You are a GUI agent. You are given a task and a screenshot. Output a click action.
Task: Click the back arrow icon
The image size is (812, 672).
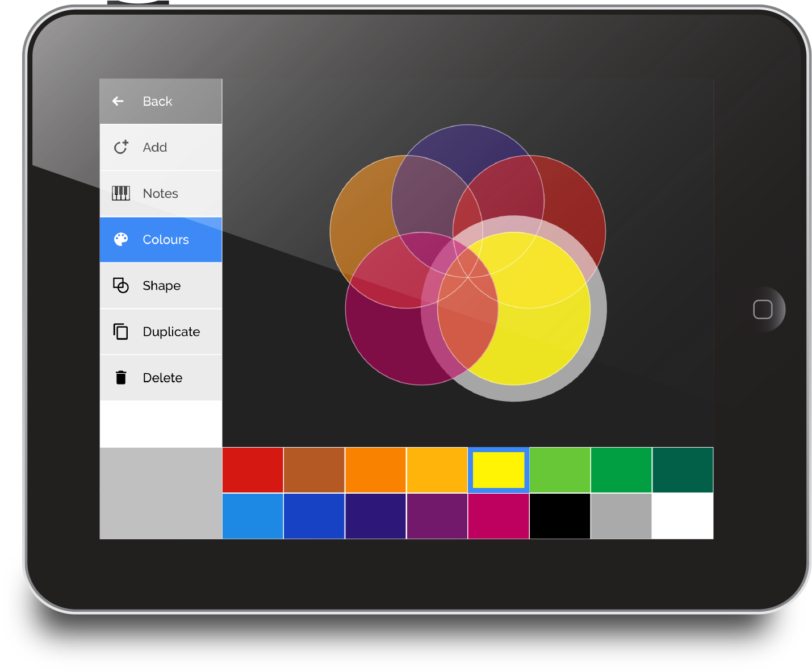pyautogui.click(x=118, y=101)
